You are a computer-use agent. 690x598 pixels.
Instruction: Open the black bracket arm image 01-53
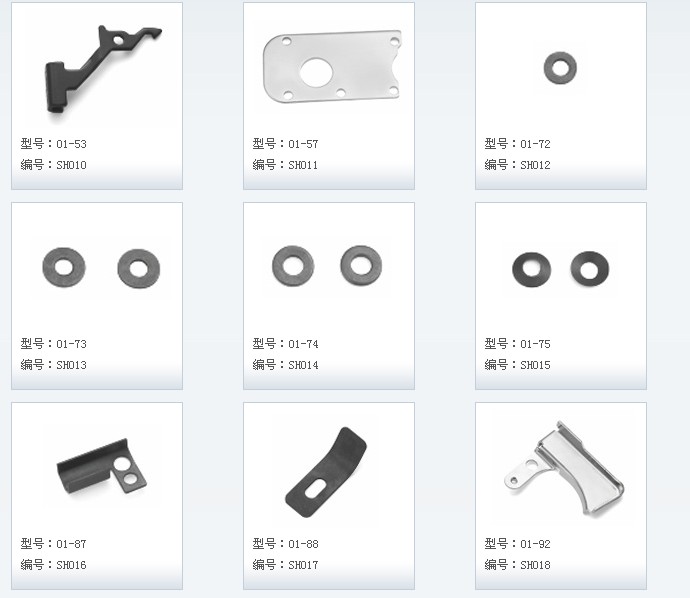(x=98, y=69)
